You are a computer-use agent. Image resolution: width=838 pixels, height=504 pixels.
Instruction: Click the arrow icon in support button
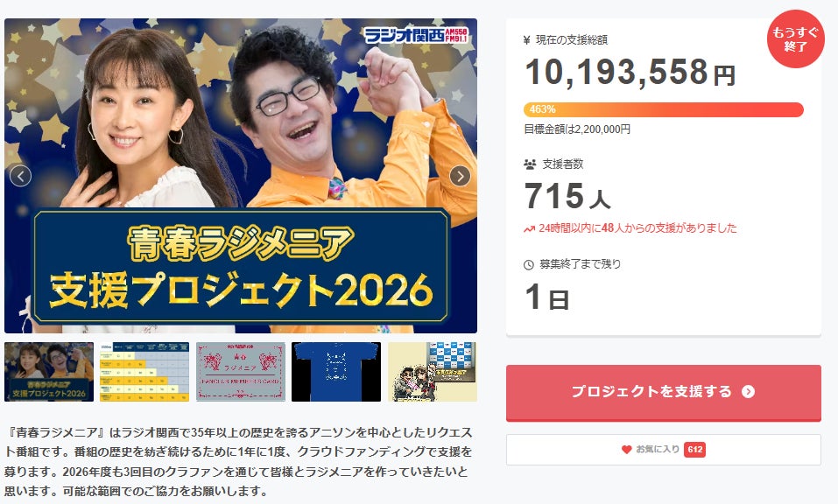748,391
